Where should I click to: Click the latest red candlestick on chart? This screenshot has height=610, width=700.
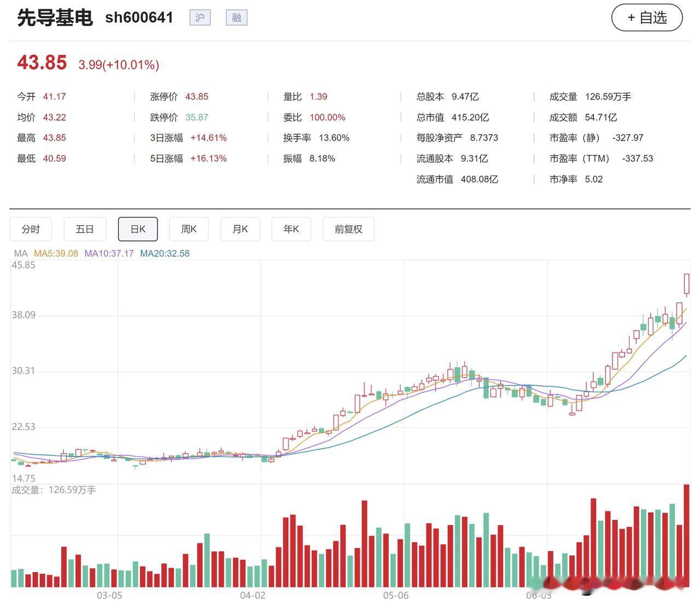tap(686, 284)
